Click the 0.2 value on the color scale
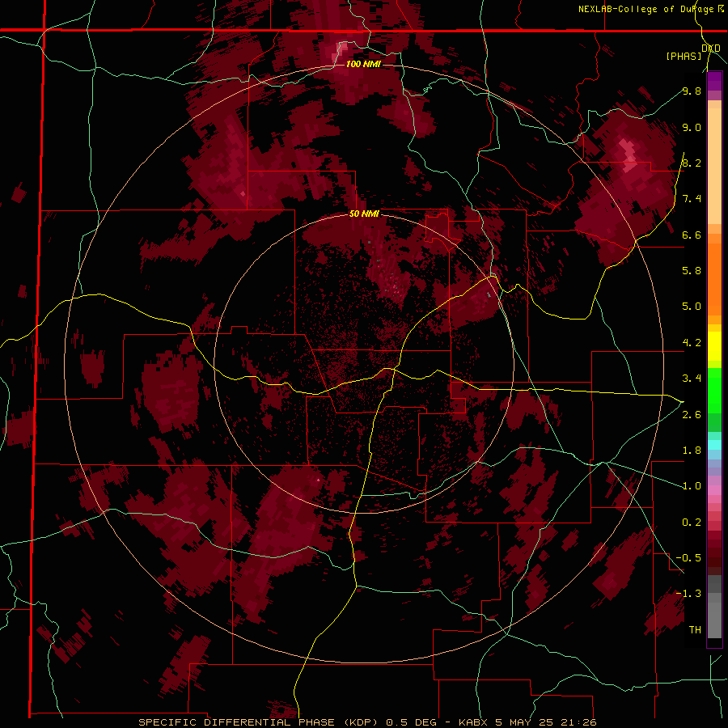 point(692,523)
